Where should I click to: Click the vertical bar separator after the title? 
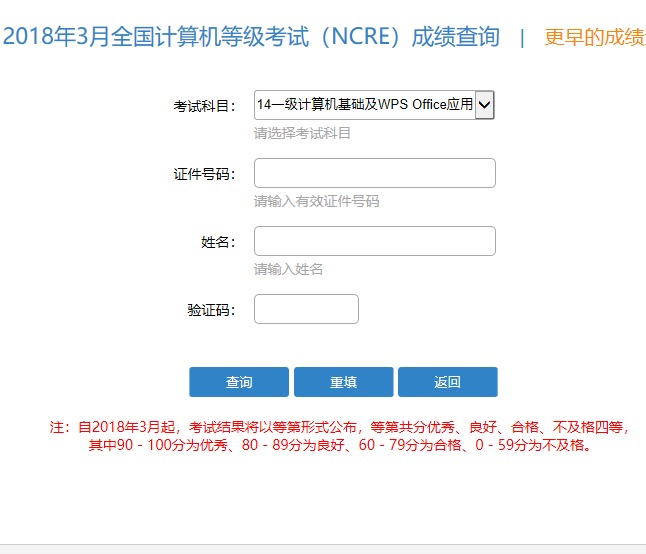point(521,38)
